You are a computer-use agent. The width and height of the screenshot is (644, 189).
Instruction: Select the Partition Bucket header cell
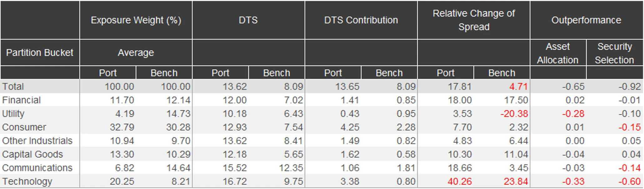click(40, 52)
